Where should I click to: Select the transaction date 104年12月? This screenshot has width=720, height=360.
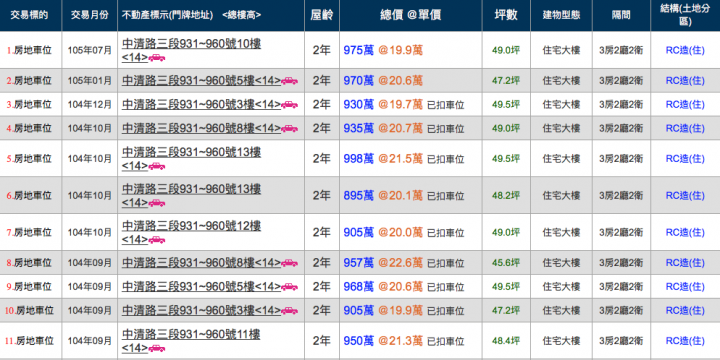(x=90, y=105)
